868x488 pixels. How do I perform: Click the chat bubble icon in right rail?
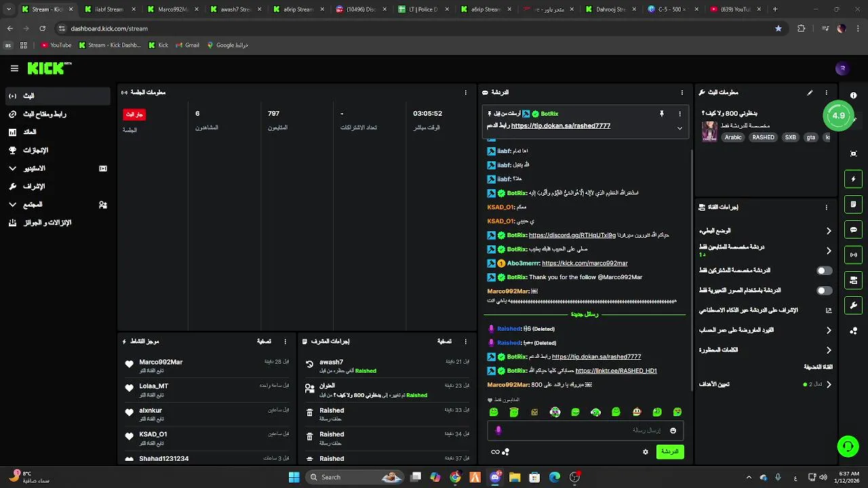853,230
